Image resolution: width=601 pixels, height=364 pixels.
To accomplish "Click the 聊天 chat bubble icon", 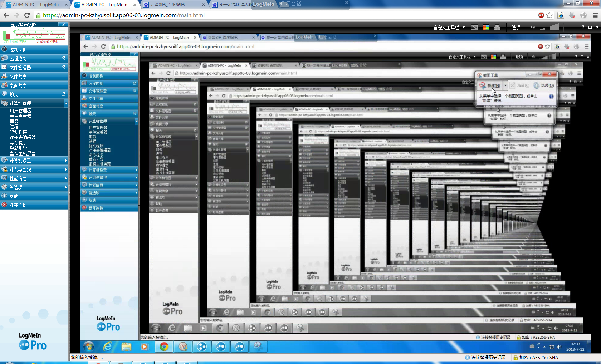I will [x=4, y=94].
